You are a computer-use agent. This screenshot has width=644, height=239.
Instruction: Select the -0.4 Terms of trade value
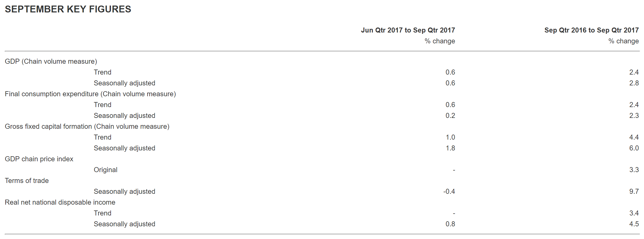point(449,191)
